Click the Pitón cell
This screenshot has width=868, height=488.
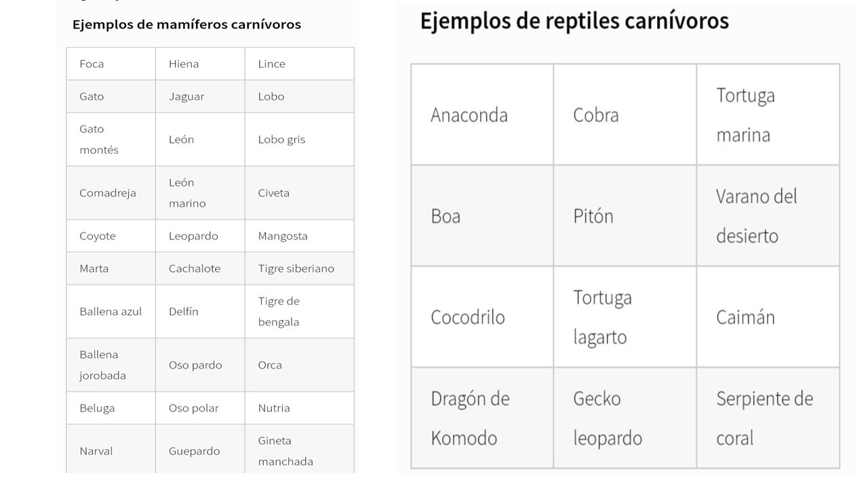(x=625, y=216)
